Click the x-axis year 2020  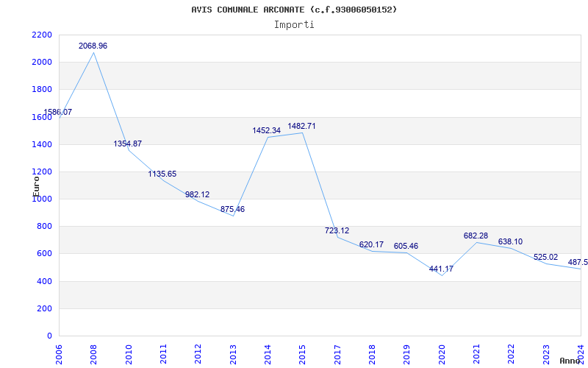point(442,354)
